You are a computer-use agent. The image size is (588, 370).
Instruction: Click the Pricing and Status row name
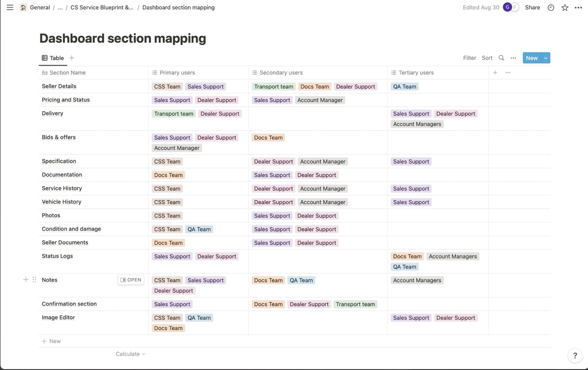point(66,100)
